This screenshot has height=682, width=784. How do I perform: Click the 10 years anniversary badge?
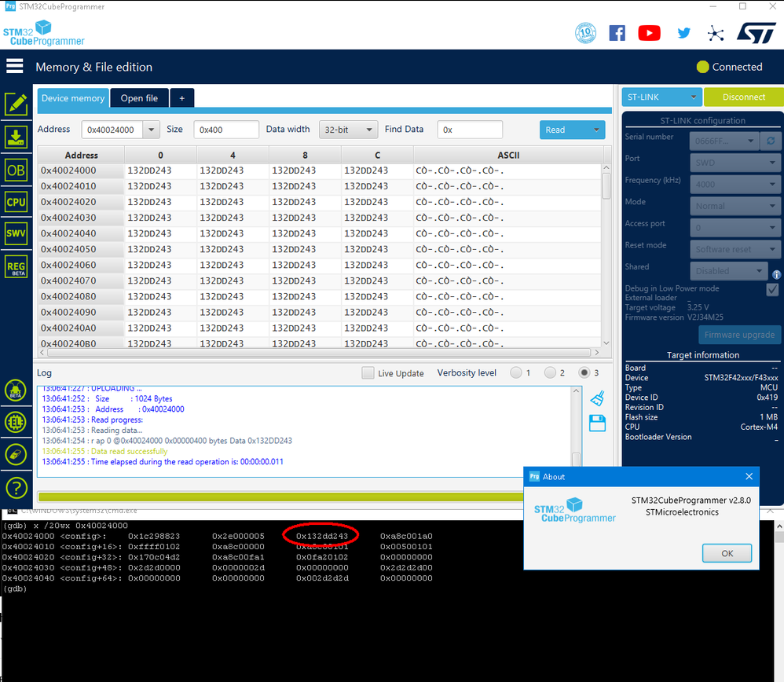click(585, 34)
